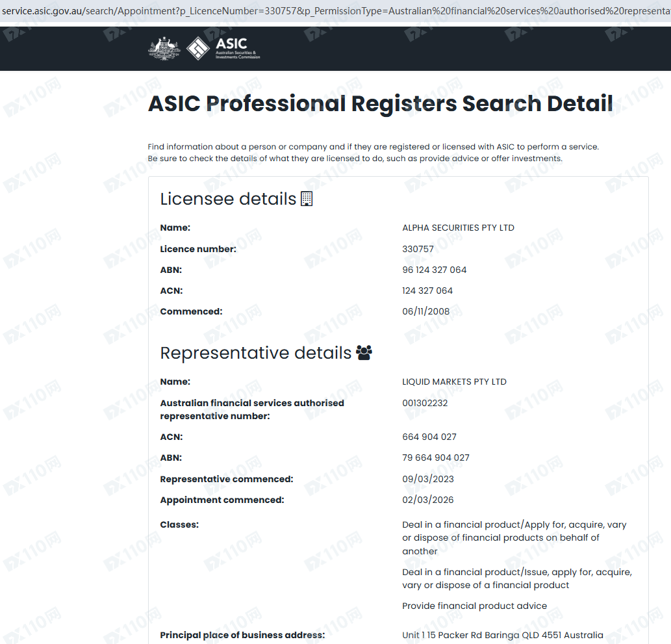Click the Provide financial product advice class
This screenshot has width=671, height=644.
point(475,606)
